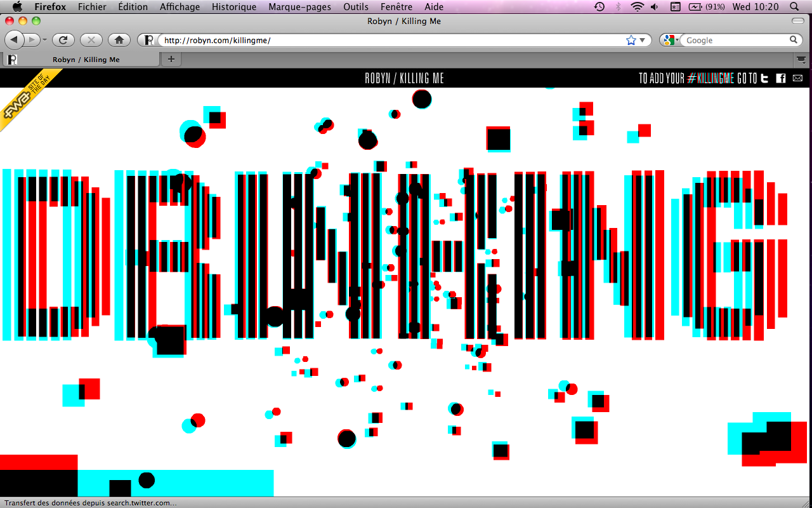Image resolution: width=812 pixels, height=508 pixels.
Task: Click the site identity favicon beside the URL
Action: tap(149, 40)
